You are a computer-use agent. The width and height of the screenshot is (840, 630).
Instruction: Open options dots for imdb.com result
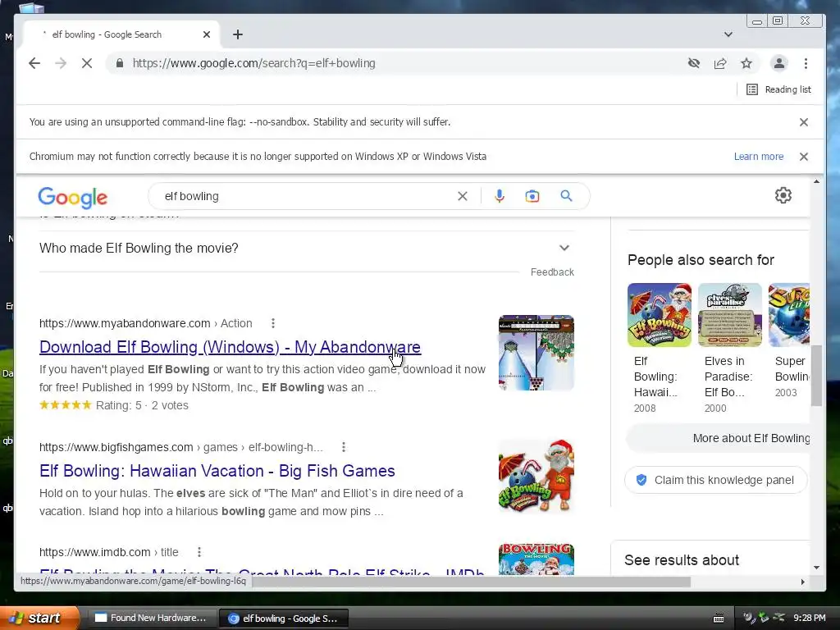pos(199,552)
